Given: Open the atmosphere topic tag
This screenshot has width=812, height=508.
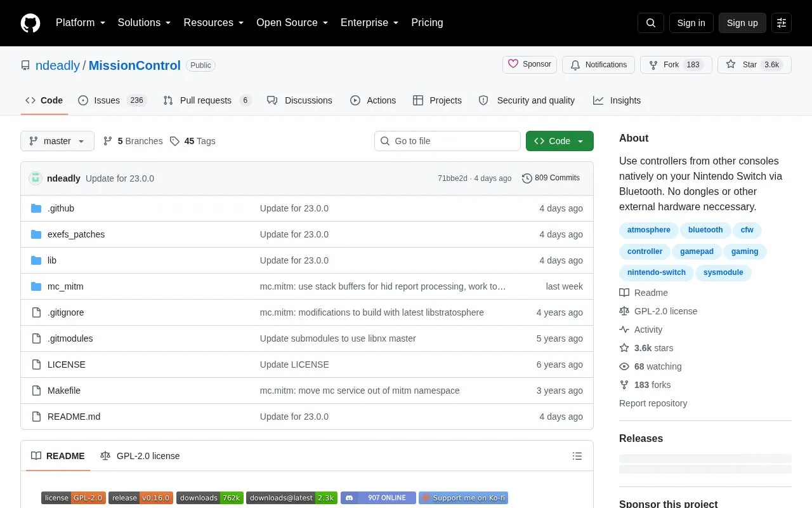Looking at the screenshot, I should pyautogui.click(x=649, y=230).
